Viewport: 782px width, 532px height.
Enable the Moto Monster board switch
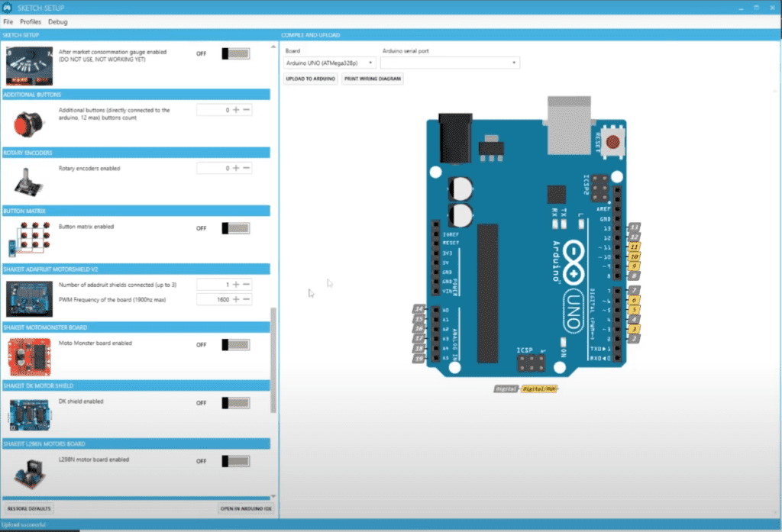point(236,344)
